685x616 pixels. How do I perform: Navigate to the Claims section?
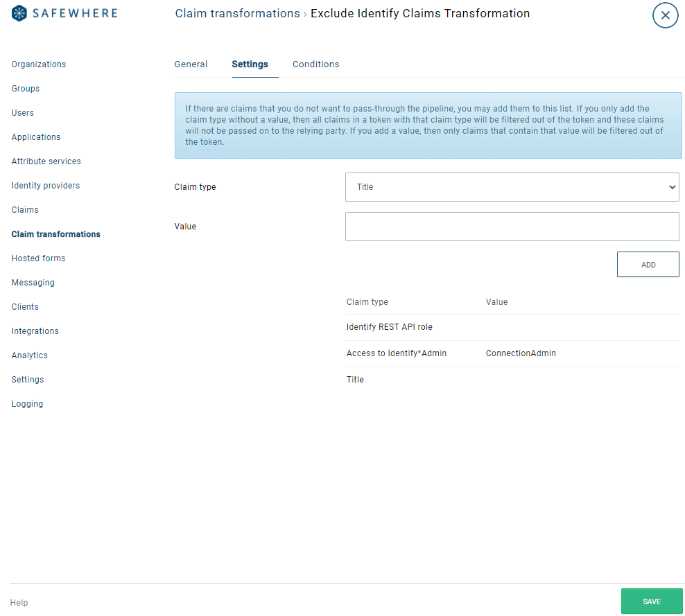click(x=25, y=209)
